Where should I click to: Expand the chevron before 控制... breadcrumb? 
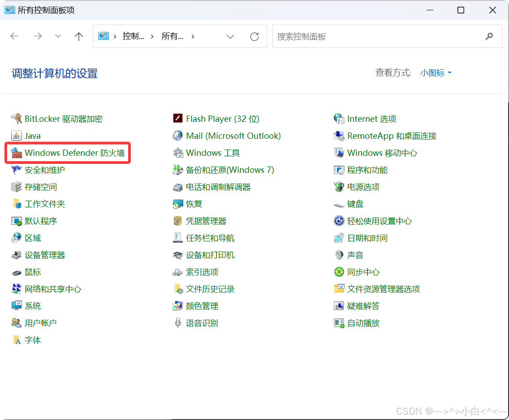coord(115,36)
